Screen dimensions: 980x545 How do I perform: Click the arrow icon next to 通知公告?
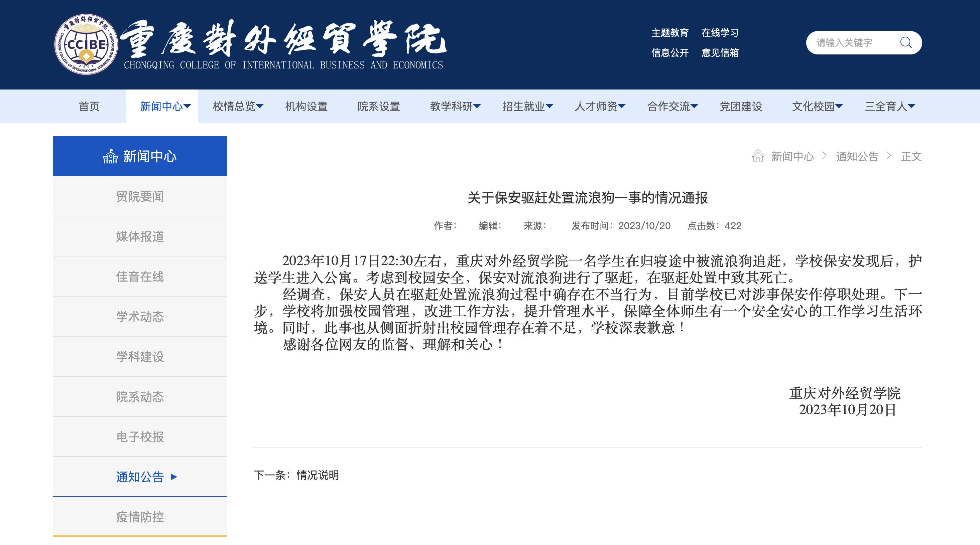pyautogui.click(x=174, y=477)
